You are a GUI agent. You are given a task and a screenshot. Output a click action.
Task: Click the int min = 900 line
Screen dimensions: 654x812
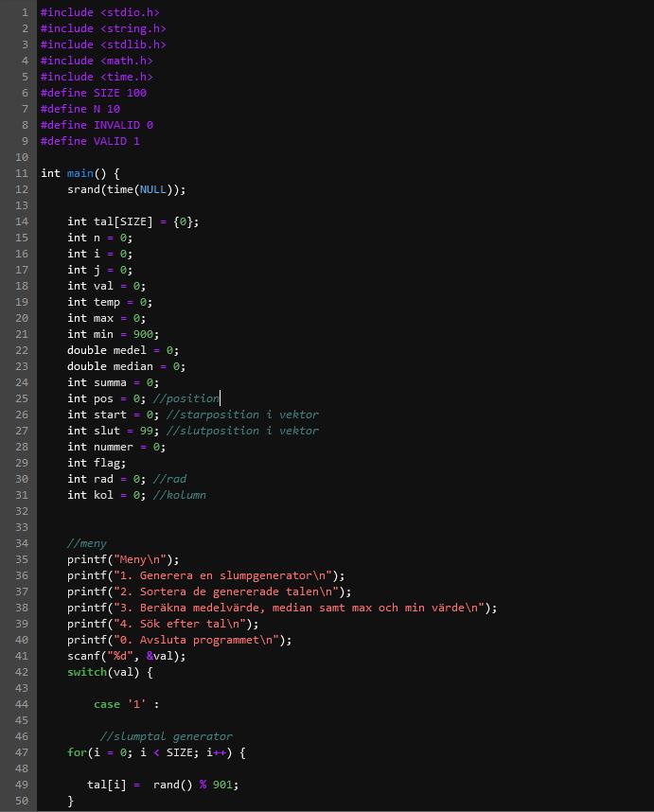pyautogui.click(x=113, y=334)
